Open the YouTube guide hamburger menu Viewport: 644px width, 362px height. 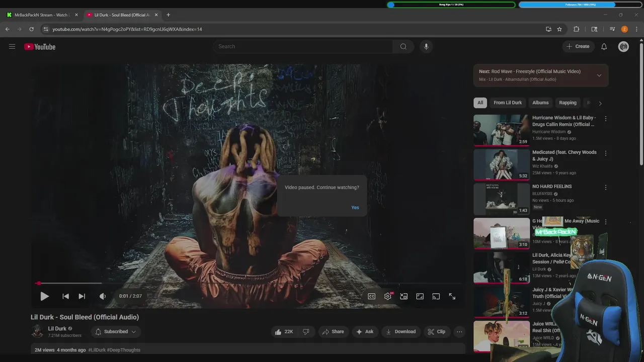pos(12,47)
